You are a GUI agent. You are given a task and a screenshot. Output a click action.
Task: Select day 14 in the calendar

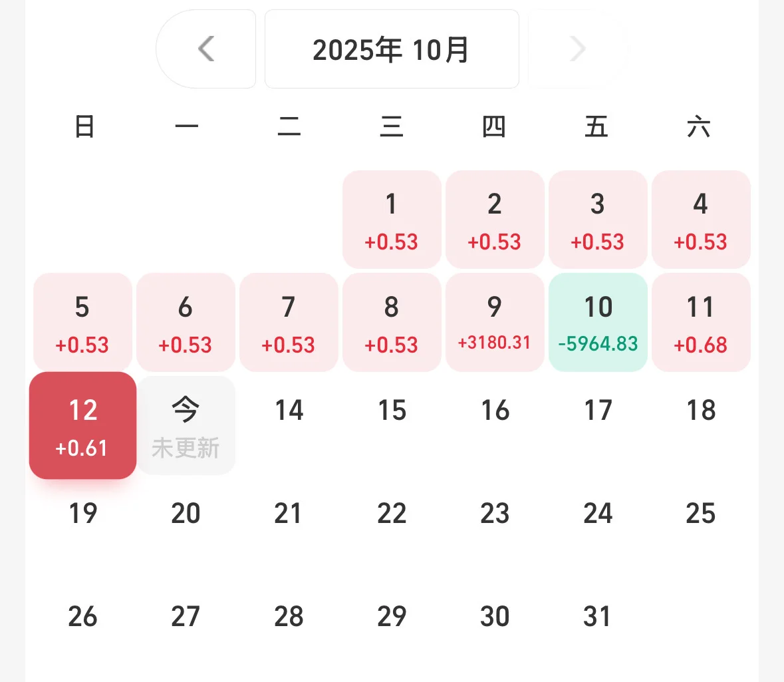tap(289, 411)
